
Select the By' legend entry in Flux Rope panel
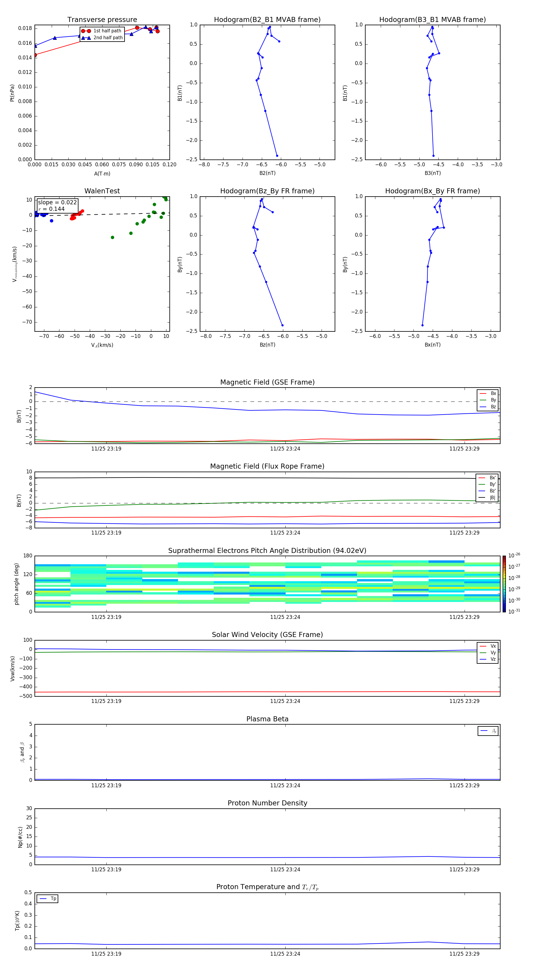[x=487, y=484]
